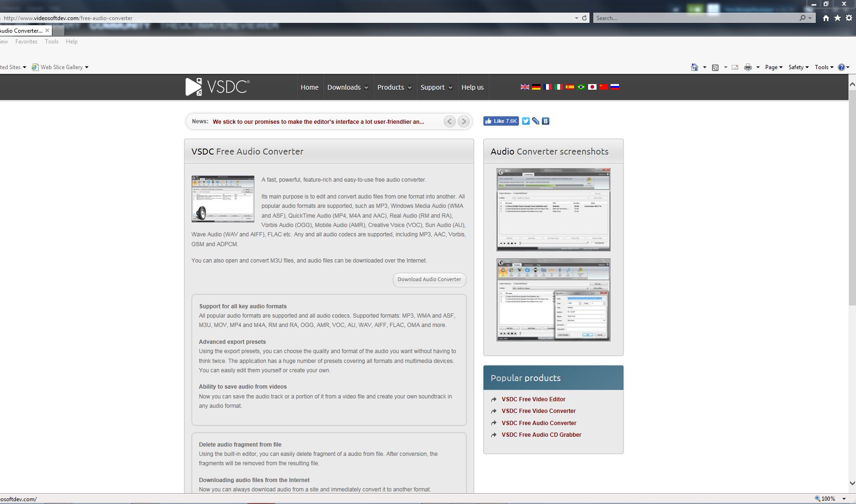Screen dimensions: 856x504
Task: Pick the Italian flag language icon
Action: pos(559,87)
